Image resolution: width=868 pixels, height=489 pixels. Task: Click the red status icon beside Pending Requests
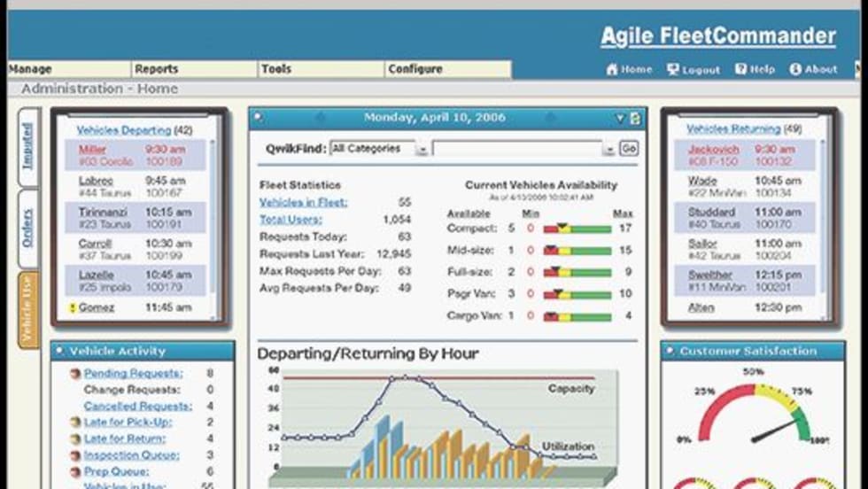coord(74,374)
